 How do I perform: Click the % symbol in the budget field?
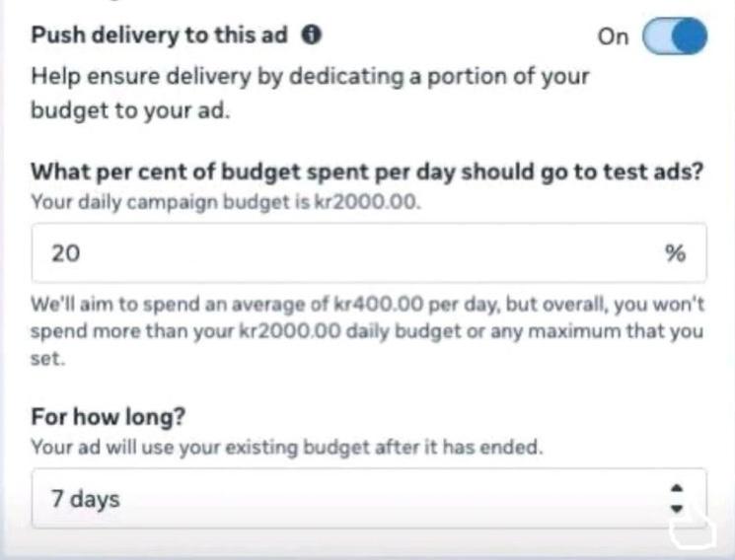point(675,253)
